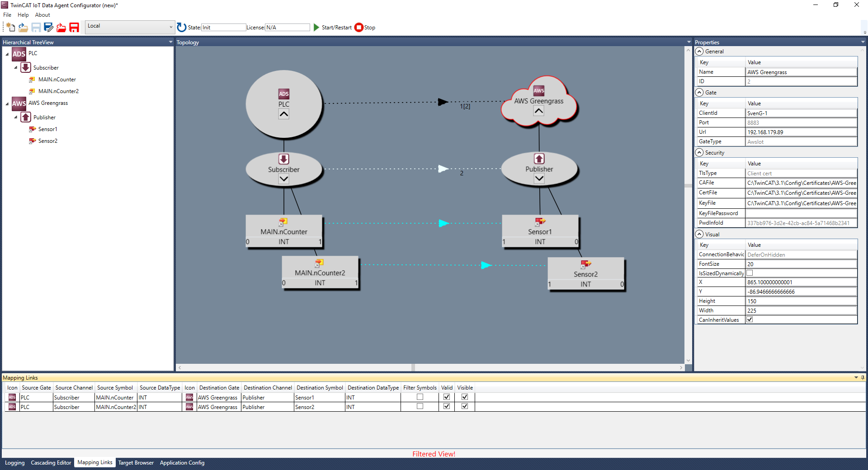Click the New configuration toolbar icon
Screen dimensions: 868x470
[11, 28]
